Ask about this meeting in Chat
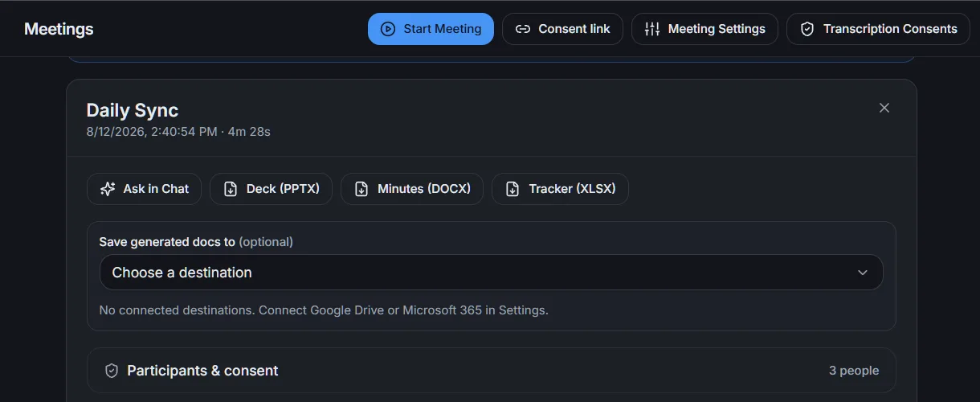Screen dimensions: 980x402 144,189
